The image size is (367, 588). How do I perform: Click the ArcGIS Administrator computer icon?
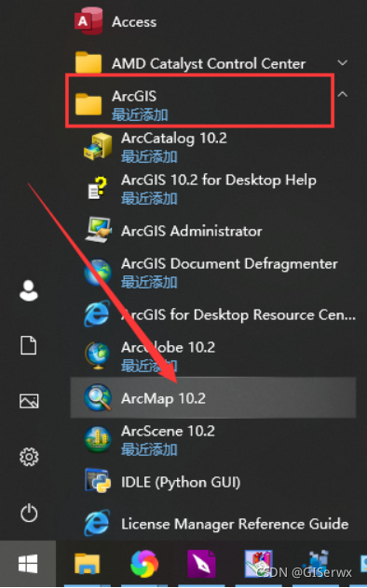(x=98, y=230)
